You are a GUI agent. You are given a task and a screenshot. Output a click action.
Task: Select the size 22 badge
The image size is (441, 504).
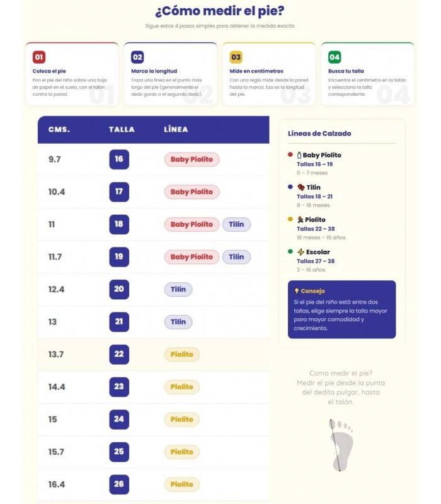(x=119, y=354)
